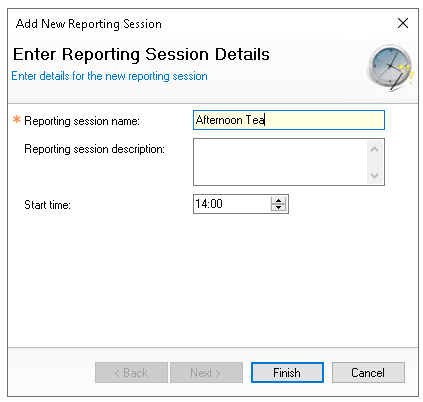Decrease start time with down spinner arrow

pos(278,207)
